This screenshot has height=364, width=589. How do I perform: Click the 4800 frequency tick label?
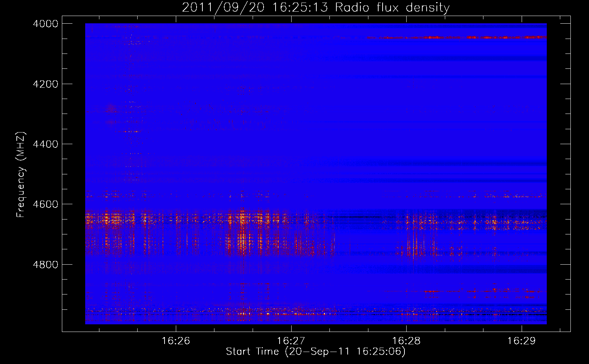coord(46,265)
